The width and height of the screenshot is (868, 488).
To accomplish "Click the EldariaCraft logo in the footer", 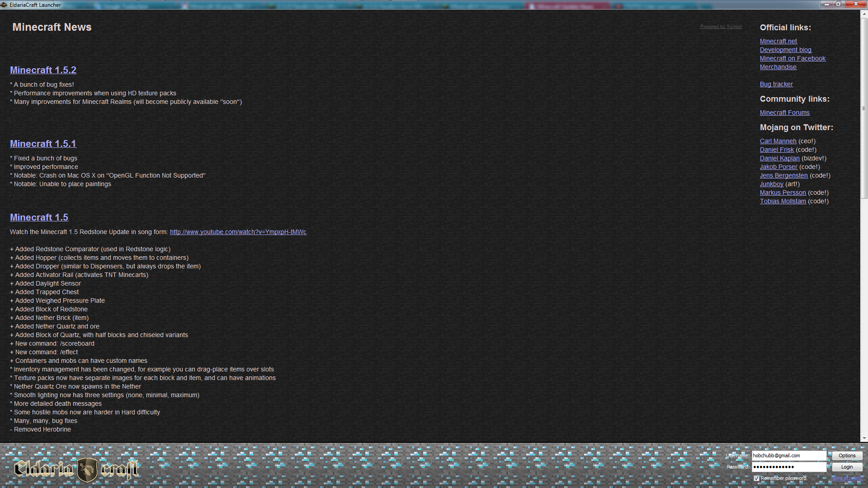I will click(x=76, y=470).
